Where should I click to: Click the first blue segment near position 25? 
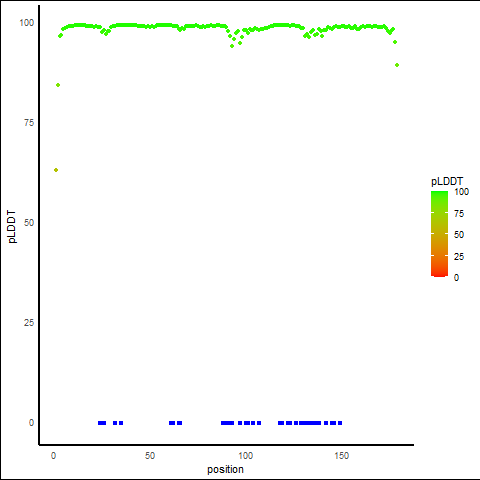click(x=102, y=423)
